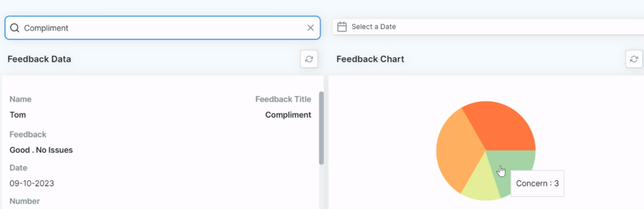Open the calendar icon date picker
This screenshot has height=209, width=644.
342,27
